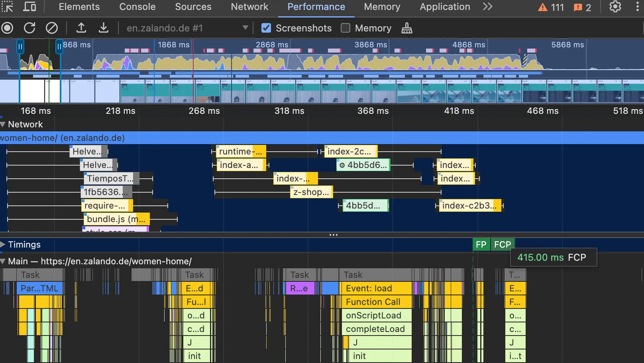Click the 3868 ms overview time label
The image size is (644, 363).
click(x=371, y=45)
